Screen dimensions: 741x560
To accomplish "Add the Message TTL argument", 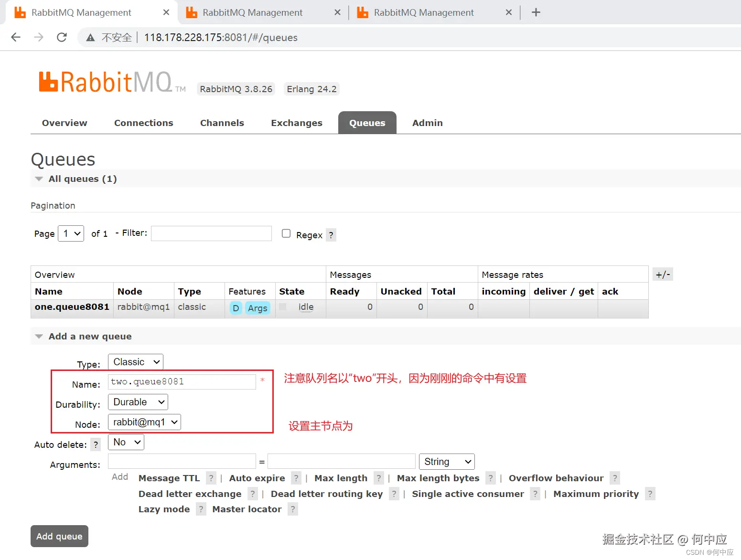I will (x=169, y=478).
